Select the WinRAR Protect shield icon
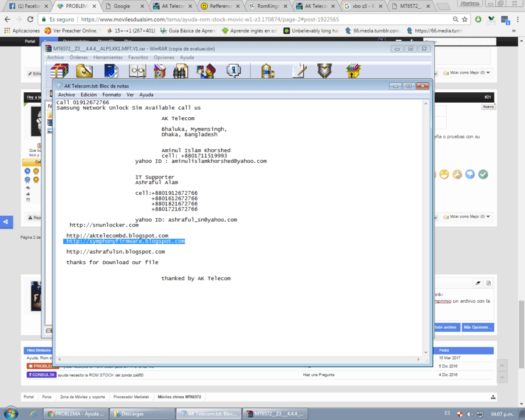Viewport: 525px width, 420px height. 324,71
